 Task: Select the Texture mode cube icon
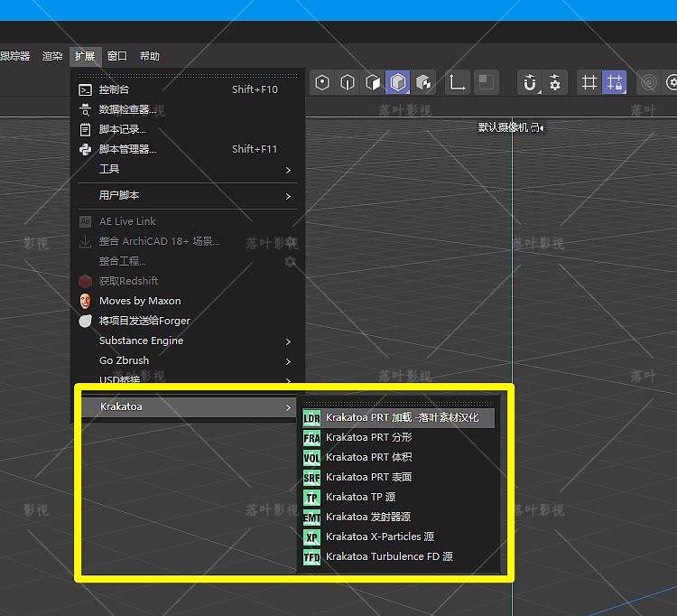(423, 82)
